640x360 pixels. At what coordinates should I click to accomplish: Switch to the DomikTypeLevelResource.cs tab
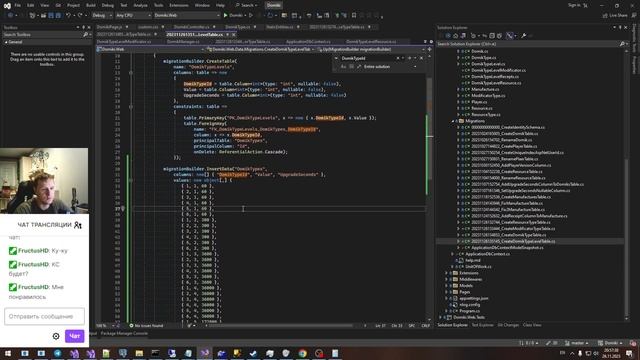coord(371,42)
